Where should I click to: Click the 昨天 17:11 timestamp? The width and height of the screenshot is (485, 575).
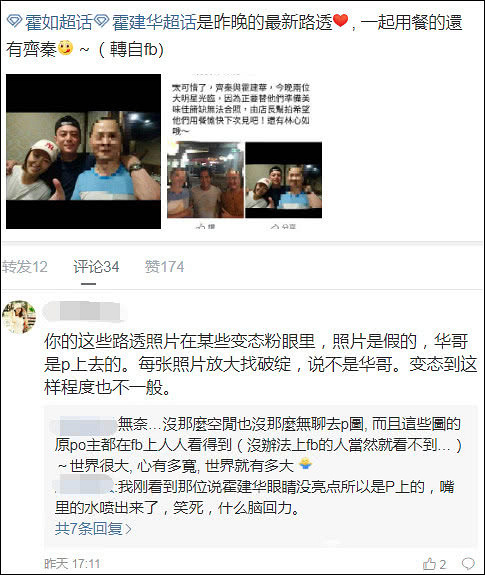[x=72, y=564]
